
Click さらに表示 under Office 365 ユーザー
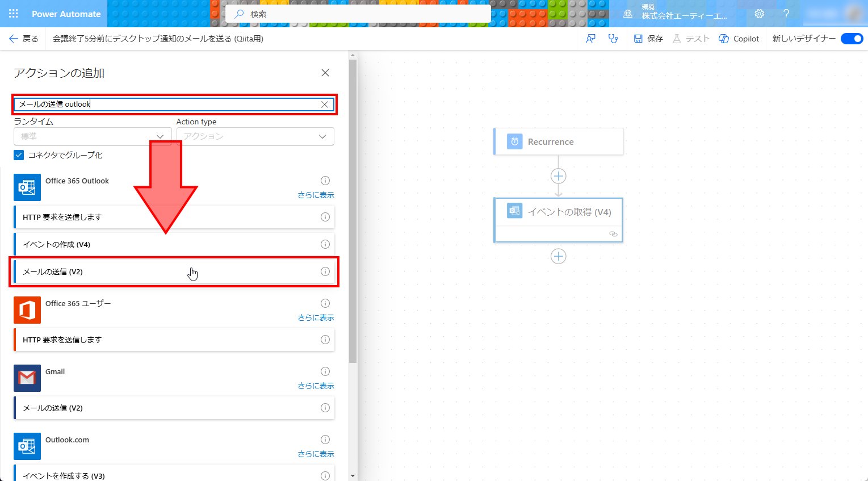coord(316,317)
